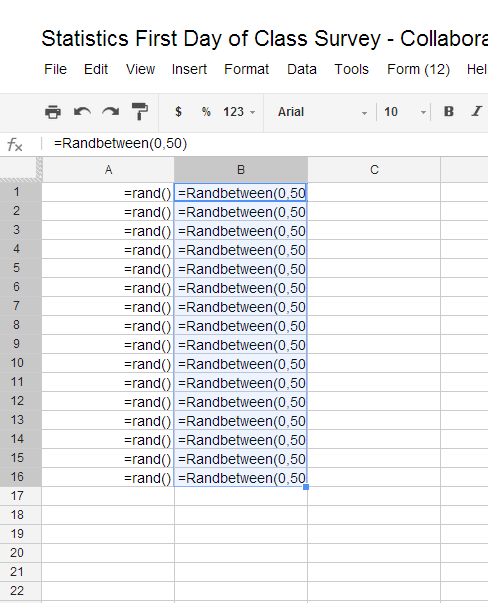Select cell A1 containing =rand()
Viewport: 488px width, 603px height.
[108, 192]
